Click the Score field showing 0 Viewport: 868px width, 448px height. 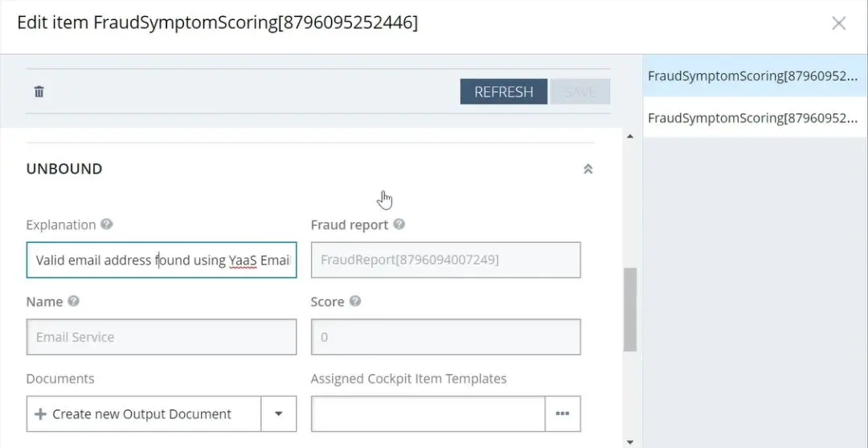coord(445,337)
